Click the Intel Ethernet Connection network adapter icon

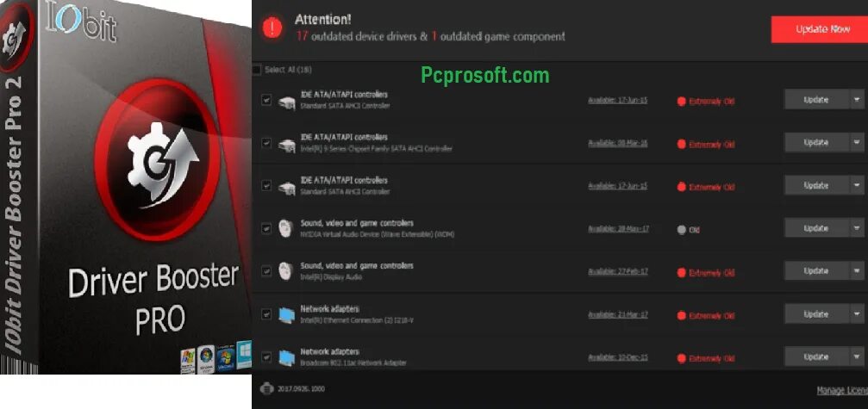click(x=287, y=314)
